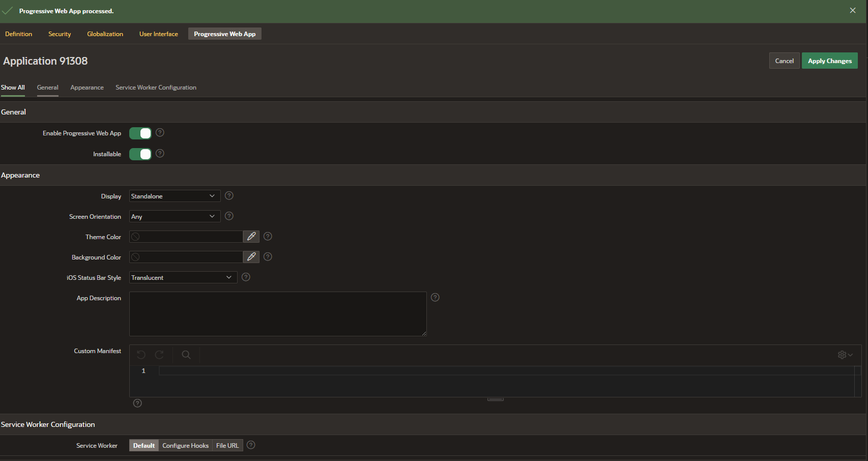
Task: Select File URL service worker option
Action: tap(227, 446)
